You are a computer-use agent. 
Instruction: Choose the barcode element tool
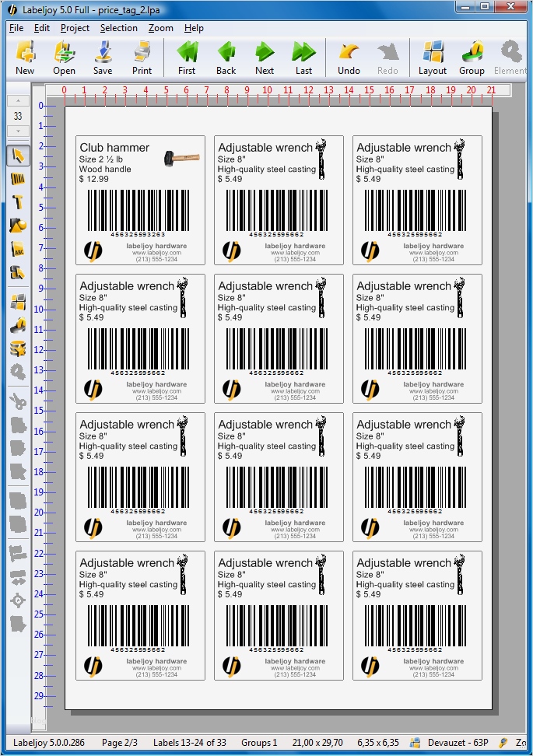point(19,180)
